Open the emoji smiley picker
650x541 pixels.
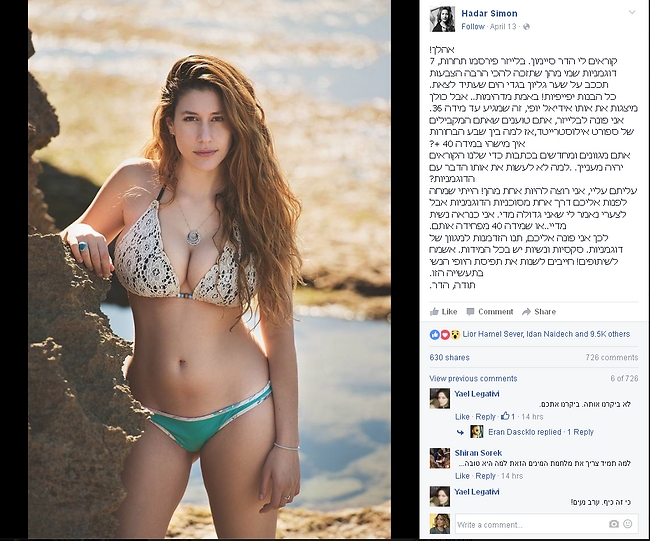[x=628, y=524]
